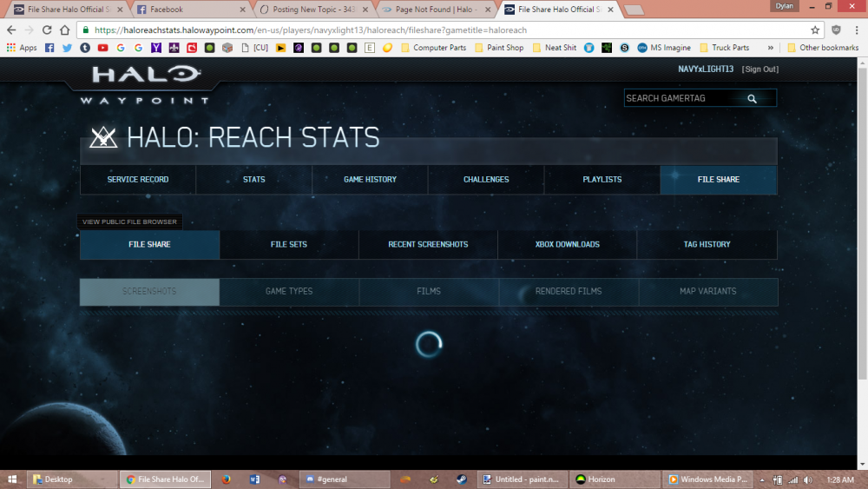
Task: Select the File Sets sub-tab
Action: 289,244
